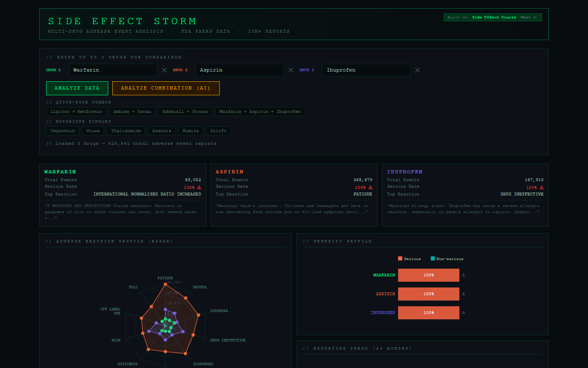588x368 pixels.
Task: Pick the Ambien + Xanax combo
Action: [132, 112]
